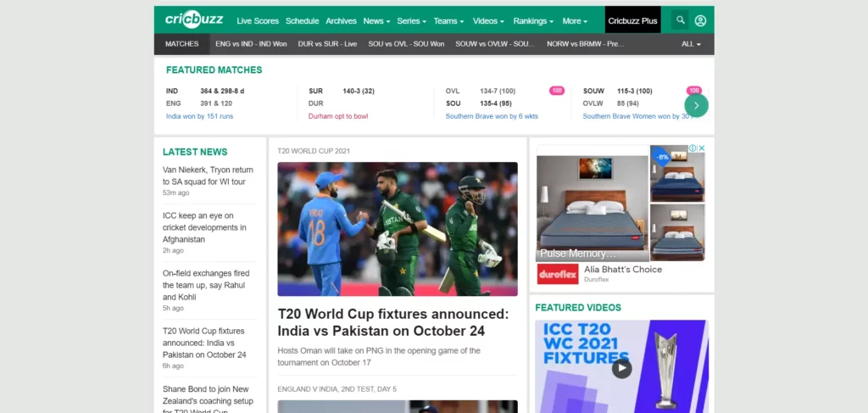The image size is (868, 413).
Task: Open main T20 World Cup fixtures headline
Action: [393, 322]
